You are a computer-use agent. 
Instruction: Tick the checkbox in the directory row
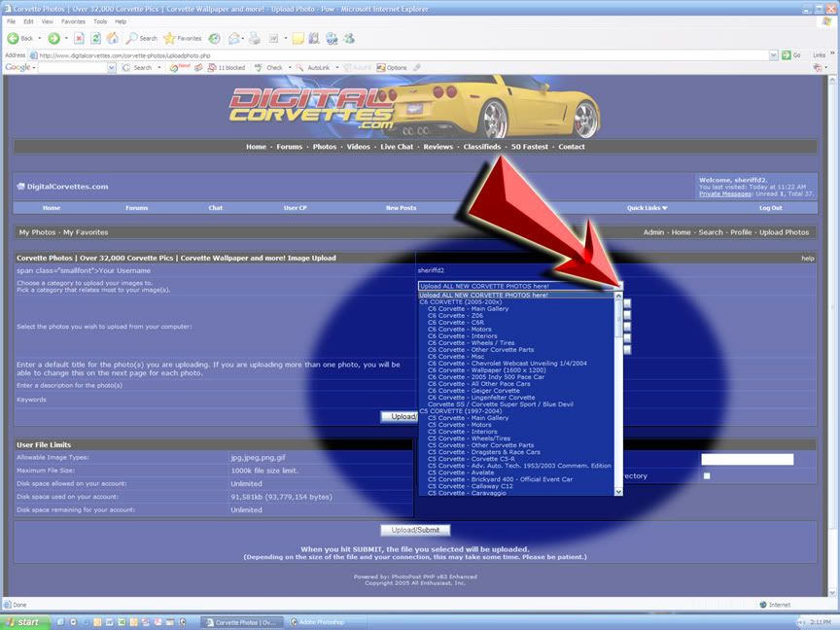[707, 475]
